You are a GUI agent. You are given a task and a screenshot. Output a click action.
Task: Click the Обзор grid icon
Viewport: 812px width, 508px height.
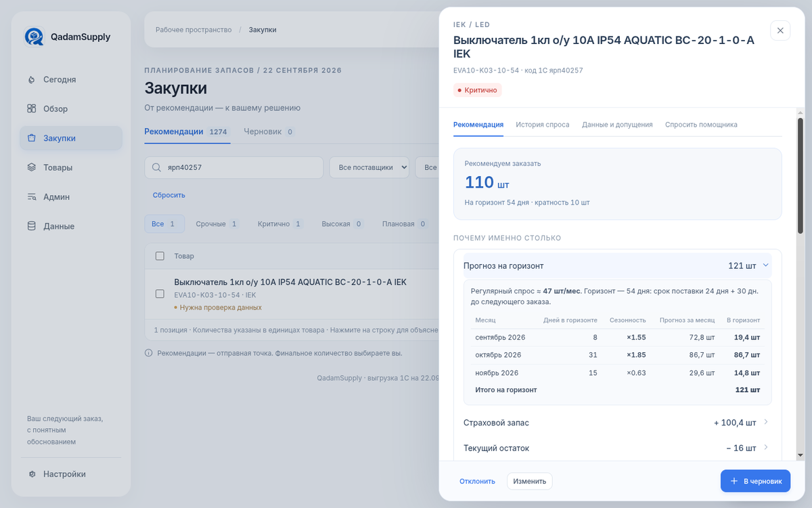point(31,108)
